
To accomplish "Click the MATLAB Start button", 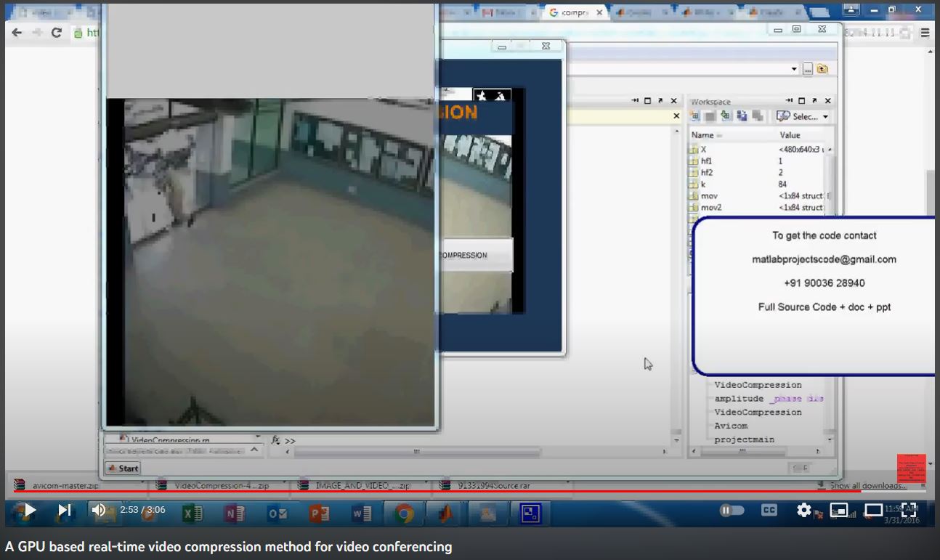I will pyautogui.click(x=122, y=468).
